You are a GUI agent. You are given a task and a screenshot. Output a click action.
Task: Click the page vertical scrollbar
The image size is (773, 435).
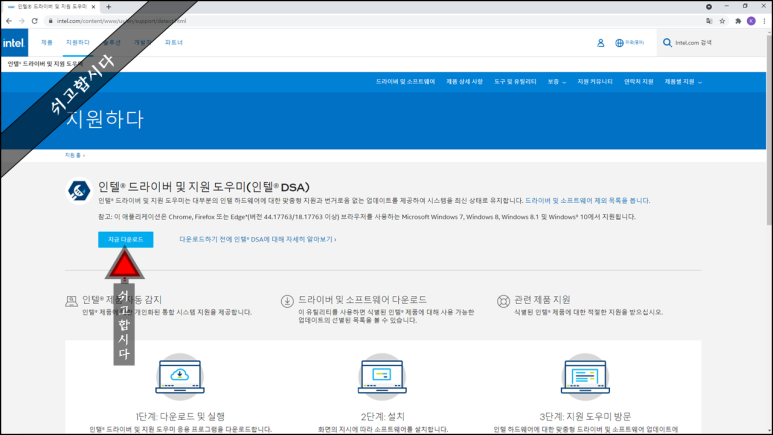769,129
